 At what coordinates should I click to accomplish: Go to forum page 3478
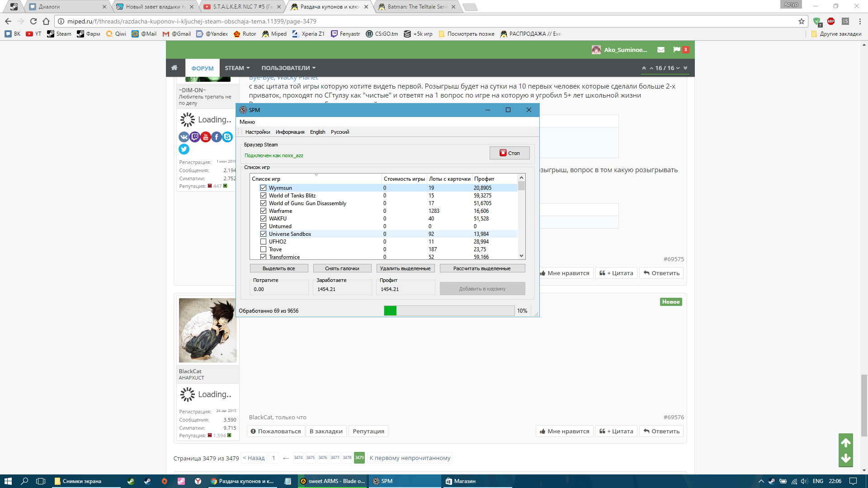click(x=347, y=458)
